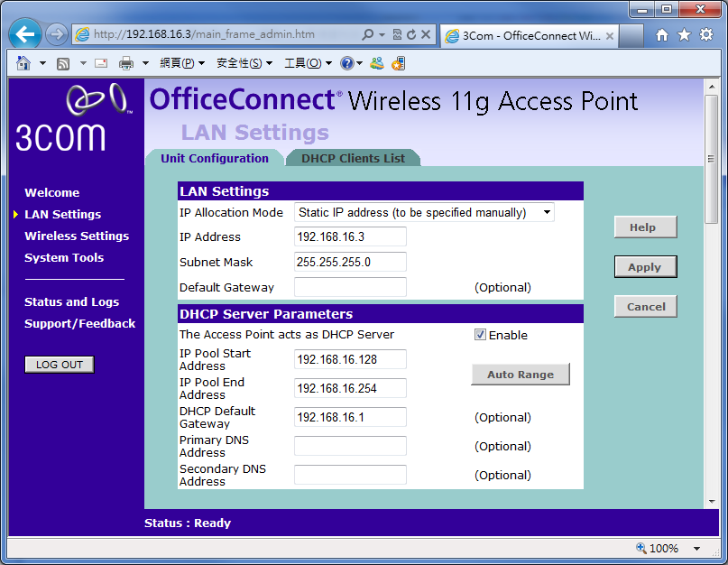This screenshot has height=565, width=728.
Task: Click the LOG OUT button
Action: click(60, 365)
